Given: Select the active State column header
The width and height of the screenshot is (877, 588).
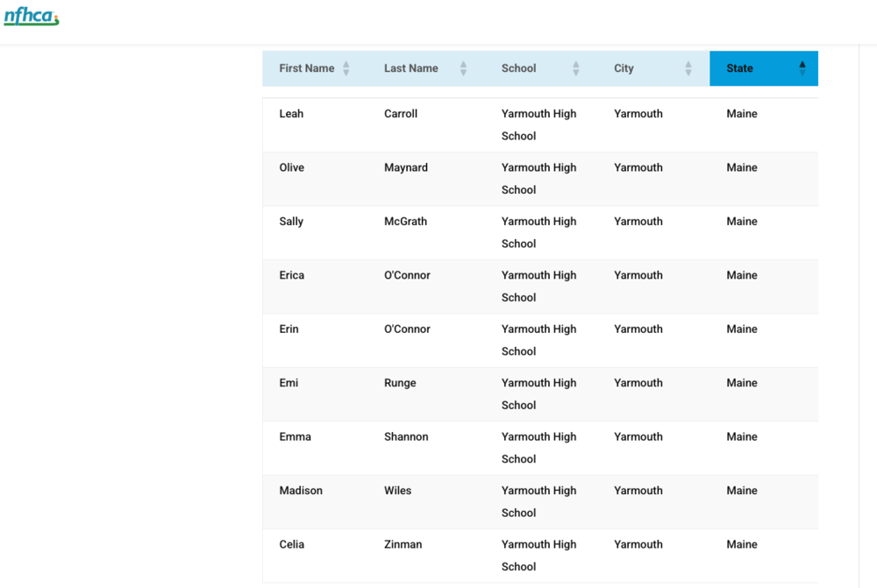Looking at the screenshot, I should point(739,68).
